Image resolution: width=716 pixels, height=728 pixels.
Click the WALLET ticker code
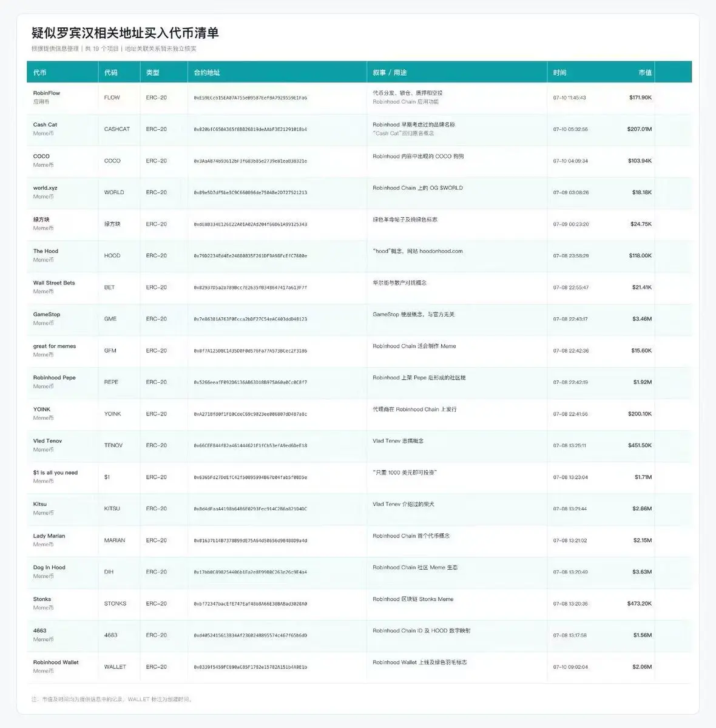pos(115,667)
